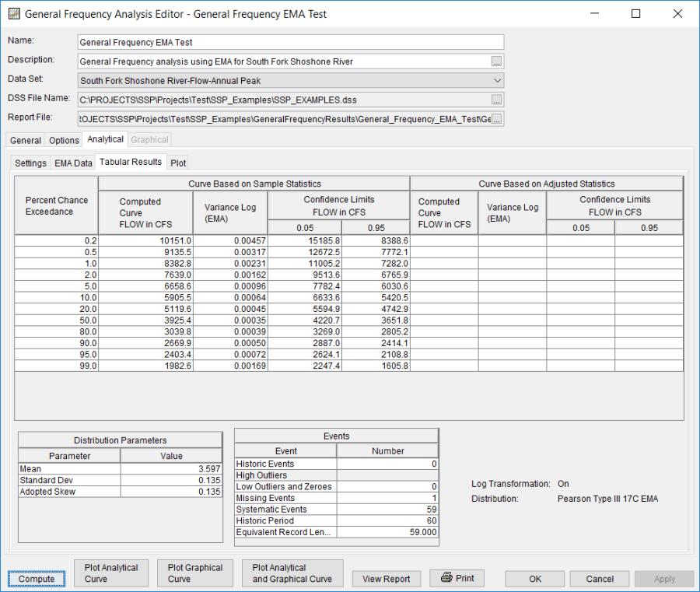Viewport: 700px width, 592px height.
Task: Select computed curve value 2403.4
Action: (145, 355)
